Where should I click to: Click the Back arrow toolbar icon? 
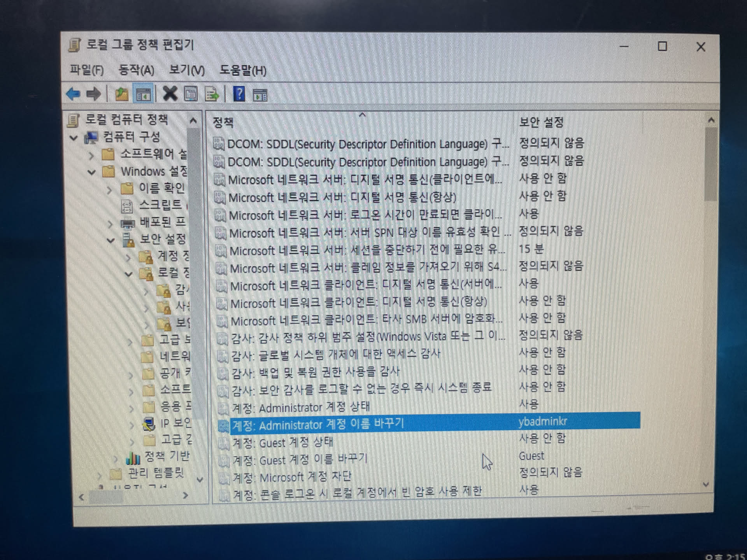click(x=73, y=94)
